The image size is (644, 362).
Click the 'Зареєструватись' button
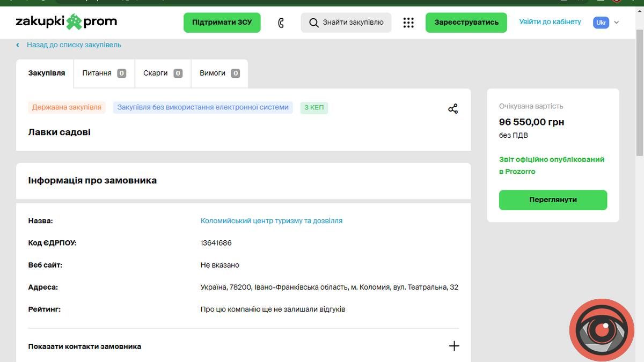pos(466,23)
